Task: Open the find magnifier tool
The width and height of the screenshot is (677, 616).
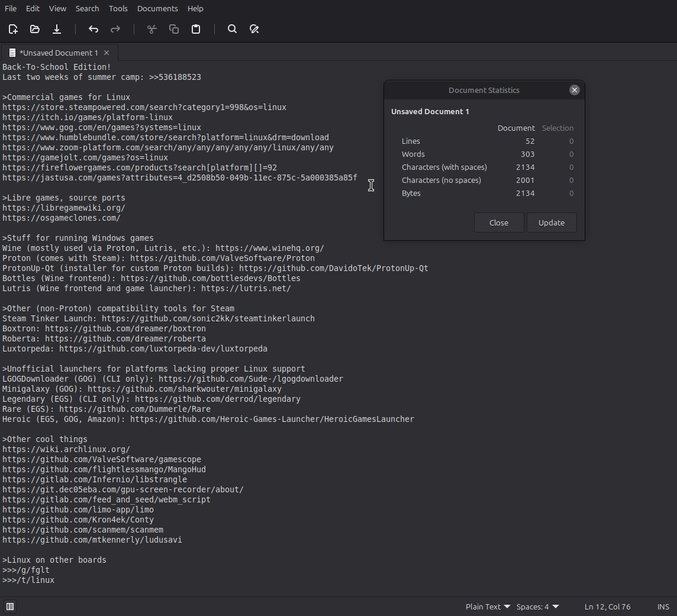Action: point(232,29)
